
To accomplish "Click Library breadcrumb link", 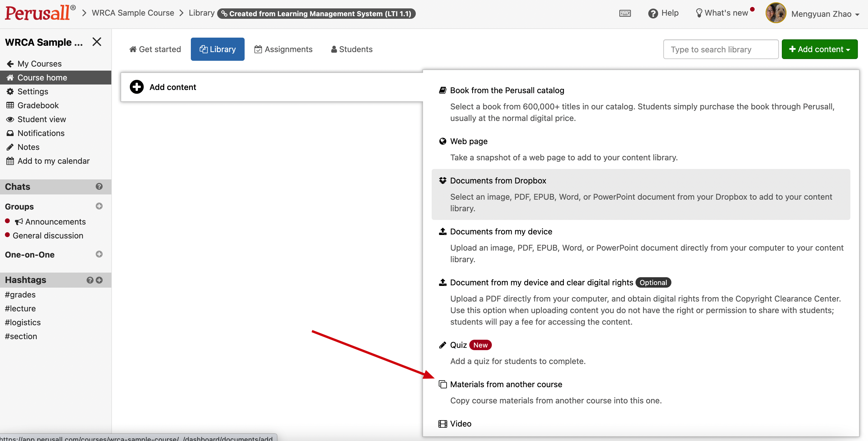I will point(202,13).
